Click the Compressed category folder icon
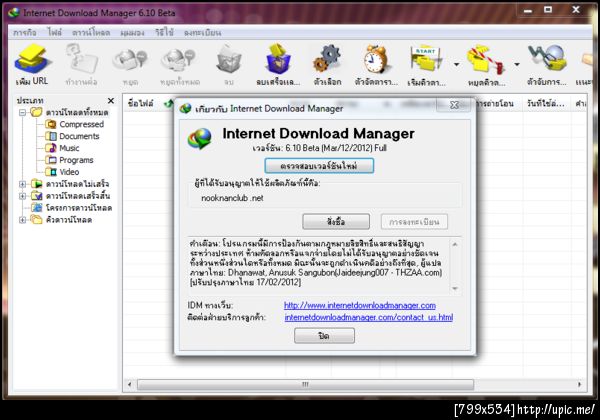The image size is (600, 420). 51,124
